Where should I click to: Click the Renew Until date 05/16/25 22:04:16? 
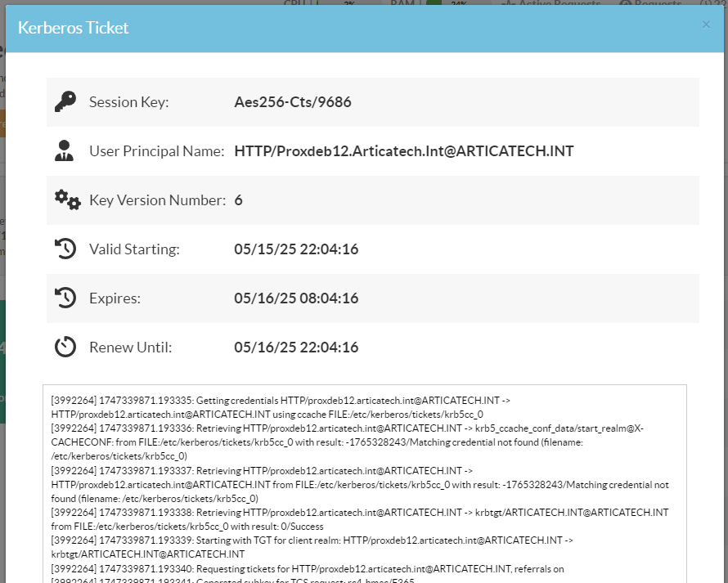point(295,348)
